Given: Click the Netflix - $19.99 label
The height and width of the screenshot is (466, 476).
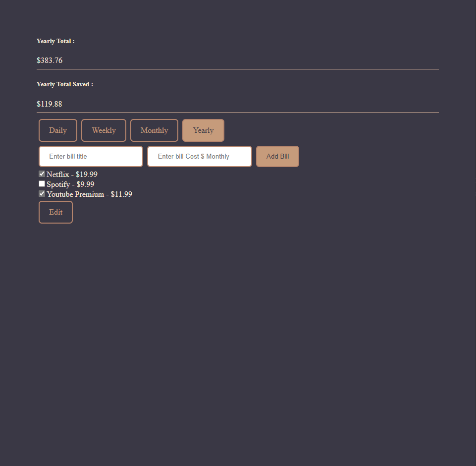Looking at the screenshot, I should click(x=72, y=175).
